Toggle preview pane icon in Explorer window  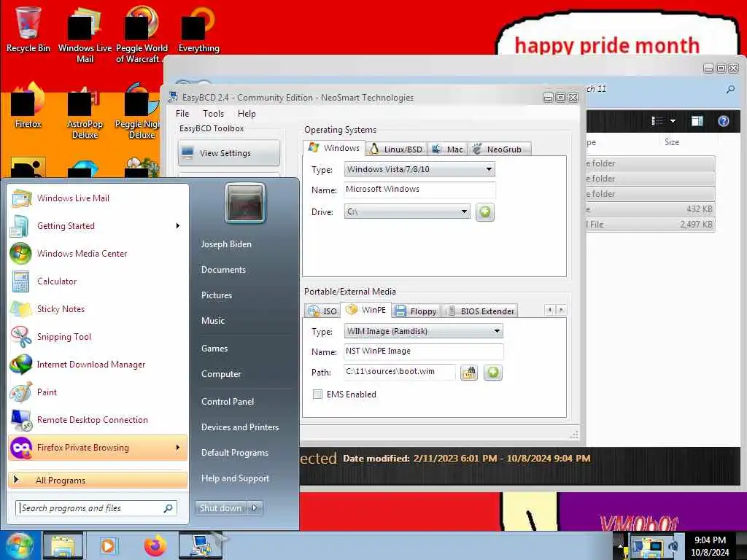point(697,121)
